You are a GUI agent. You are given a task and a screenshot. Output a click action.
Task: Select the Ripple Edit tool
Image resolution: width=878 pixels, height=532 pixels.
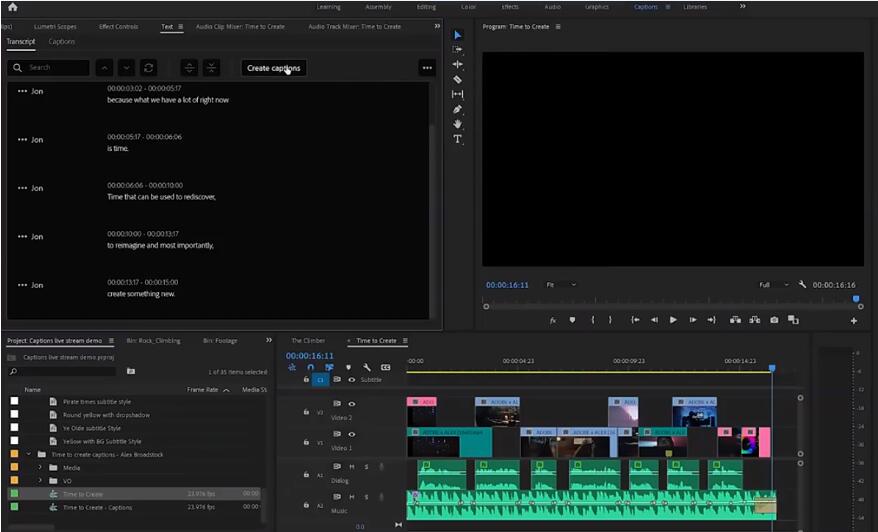[457, 64]
